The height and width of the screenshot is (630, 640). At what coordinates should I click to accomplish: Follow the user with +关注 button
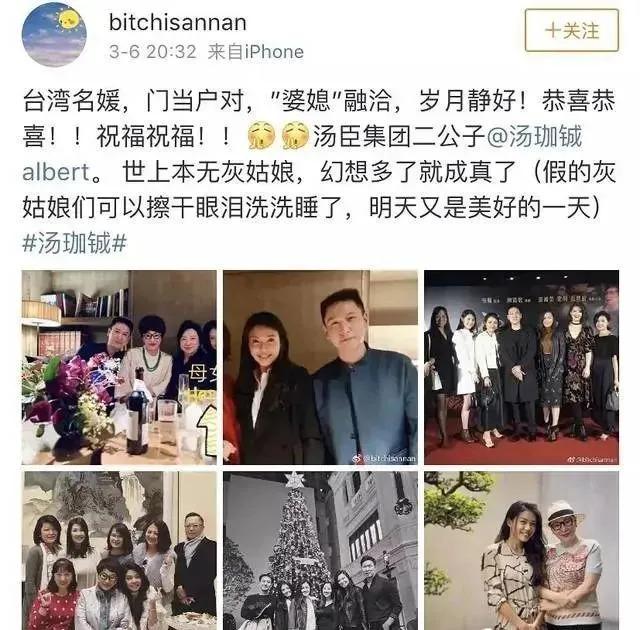tap(571, 31)
